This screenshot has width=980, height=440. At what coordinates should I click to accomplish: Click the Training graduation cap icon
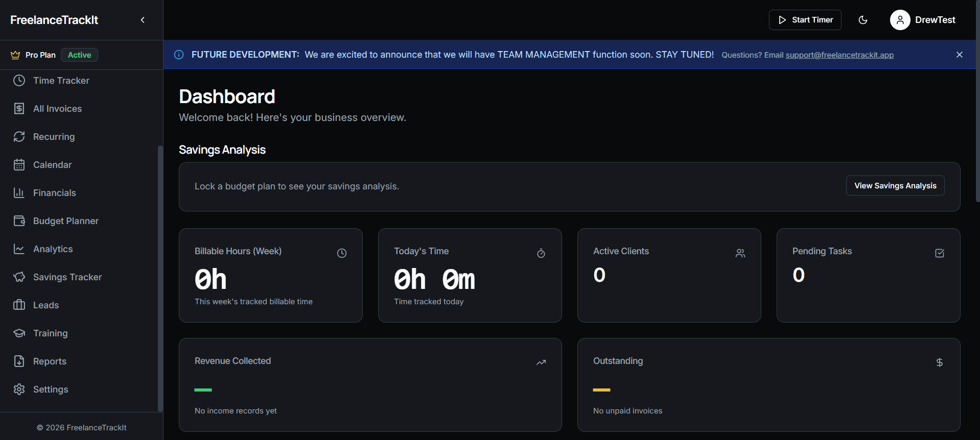pyautogui.click(x=19, y=333)
